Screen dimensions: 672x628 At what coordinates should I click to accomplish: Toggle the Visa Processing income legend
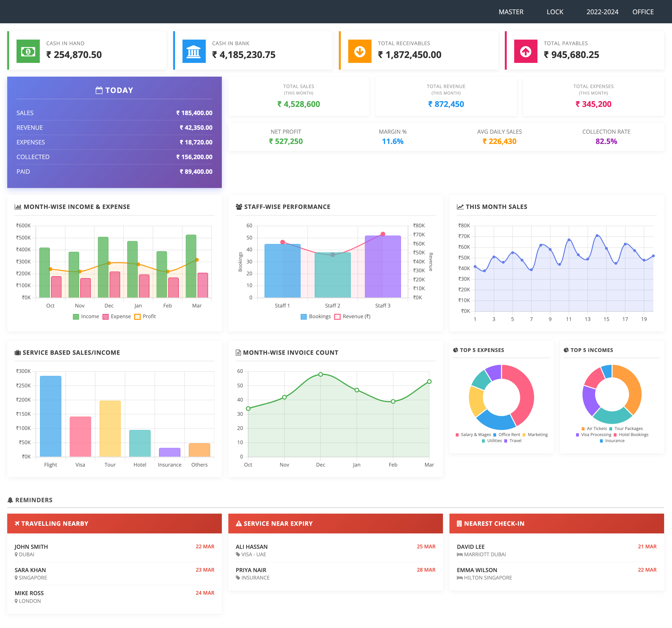point(593,435)
